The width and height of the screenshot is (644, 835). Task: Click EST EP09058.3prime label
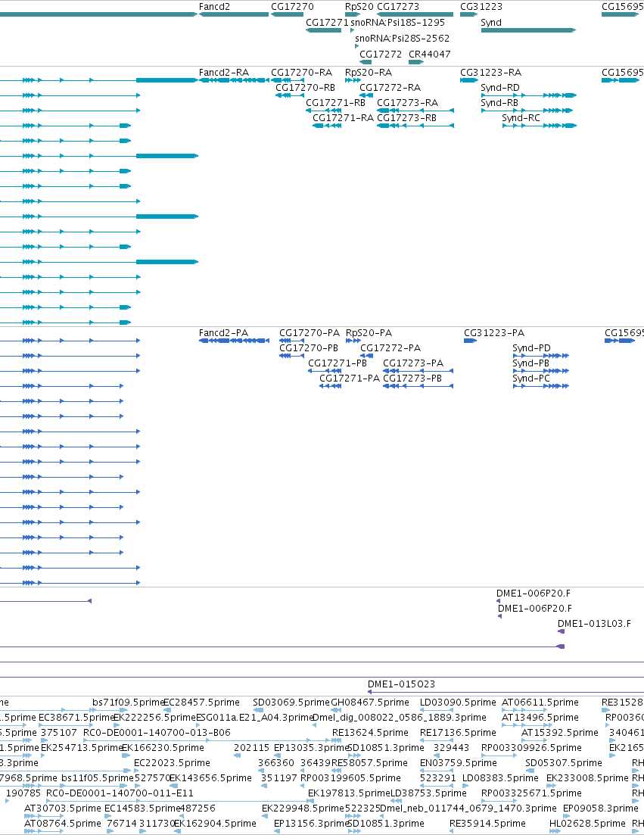pos(600,809)
